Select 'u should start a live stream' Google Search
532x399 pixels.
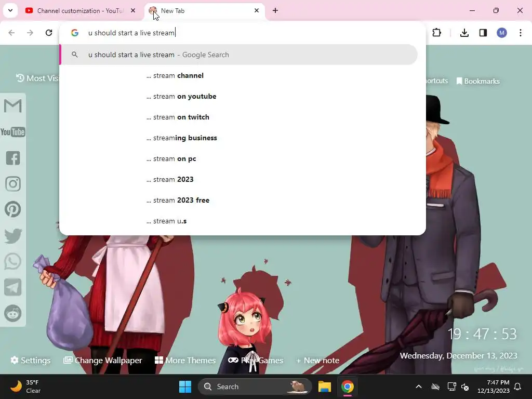point(238,55)
